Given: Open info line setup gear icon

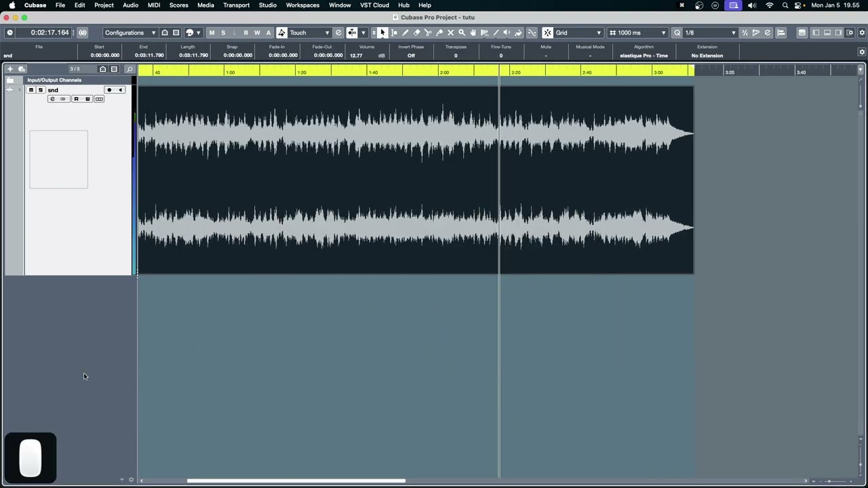Looking at the screenshot, I should [862, 52].
